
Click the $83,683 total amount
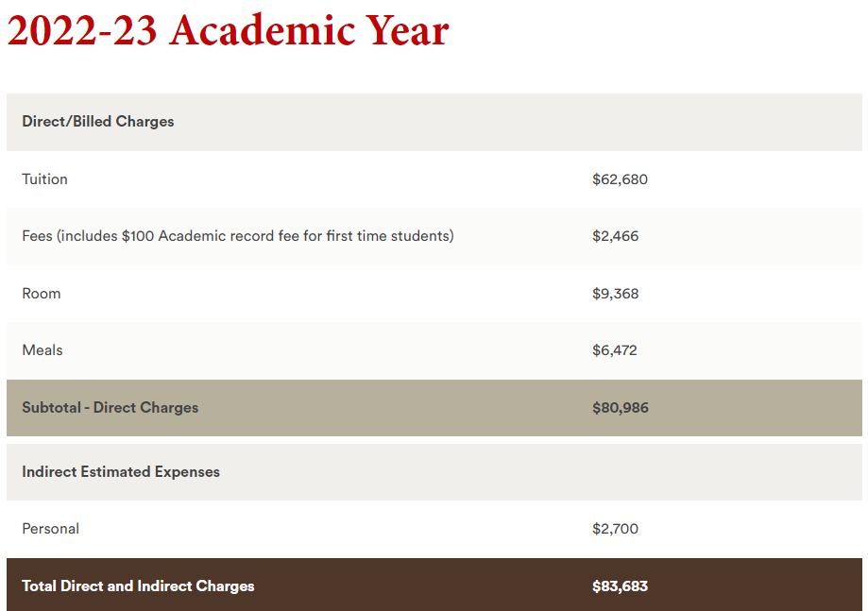click(620, 586)
